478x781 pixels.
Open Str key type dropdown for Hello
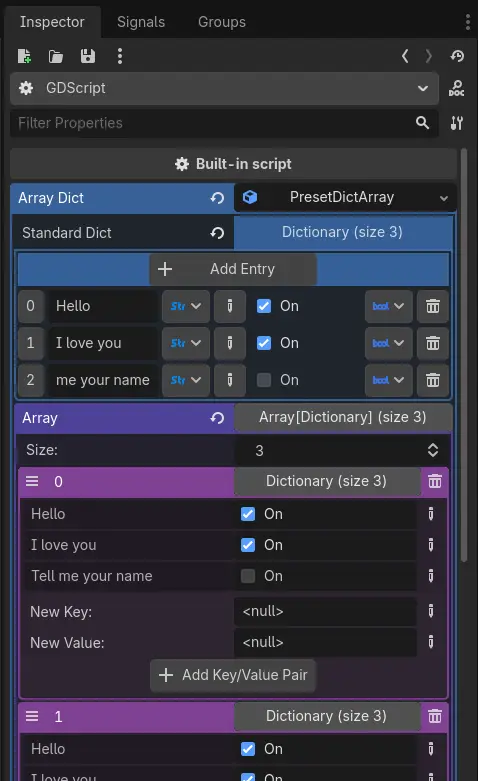point(186,306)
